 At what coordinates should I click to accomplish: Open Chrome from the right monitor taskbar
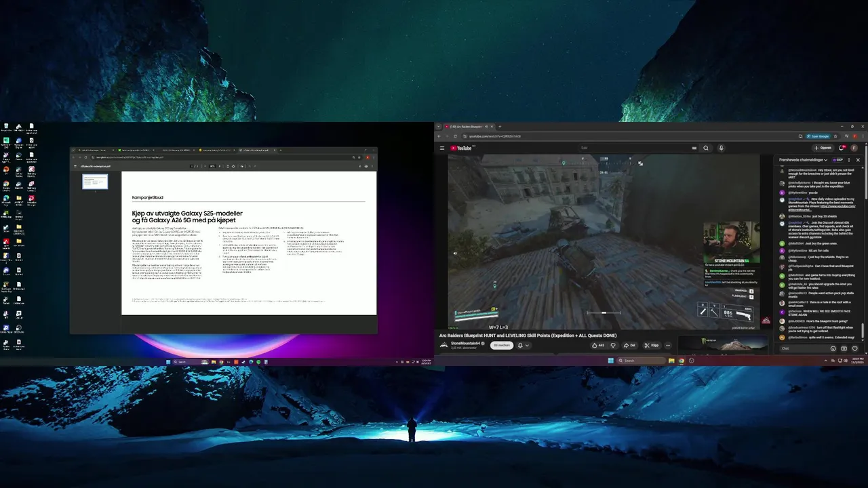click(682, 361)
